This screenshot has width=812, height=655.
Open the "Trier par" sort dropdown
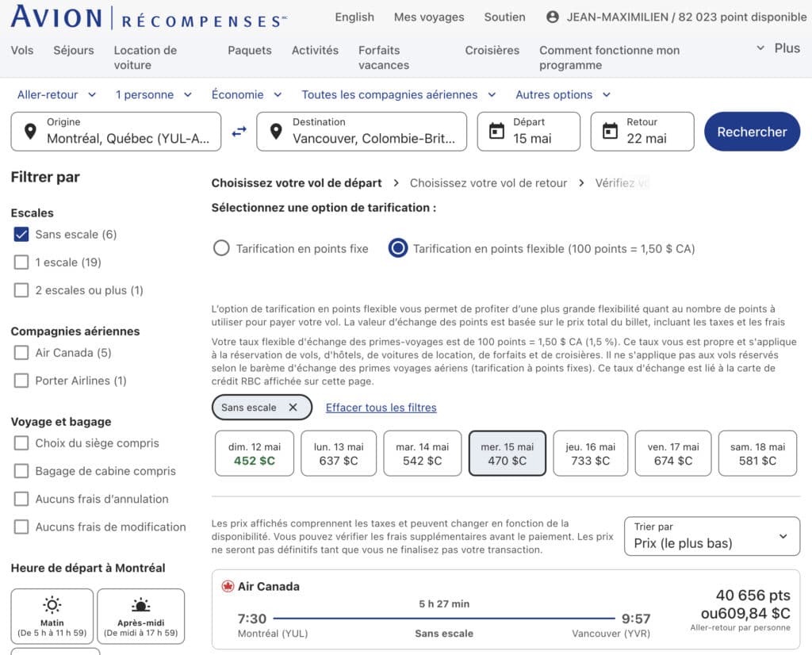(711, 537)
